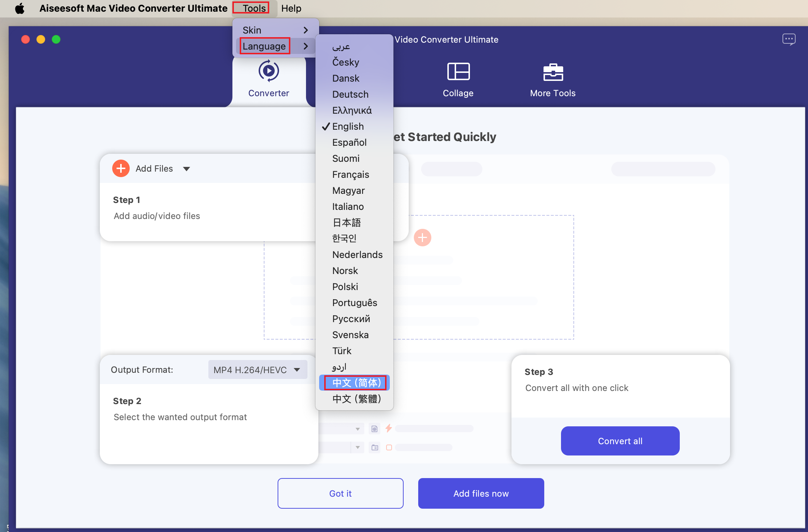The width and height of the screenshot is (808, 532).
Task: Click the Add Files label
Action: pyautogui.click(x=154, y=168)
